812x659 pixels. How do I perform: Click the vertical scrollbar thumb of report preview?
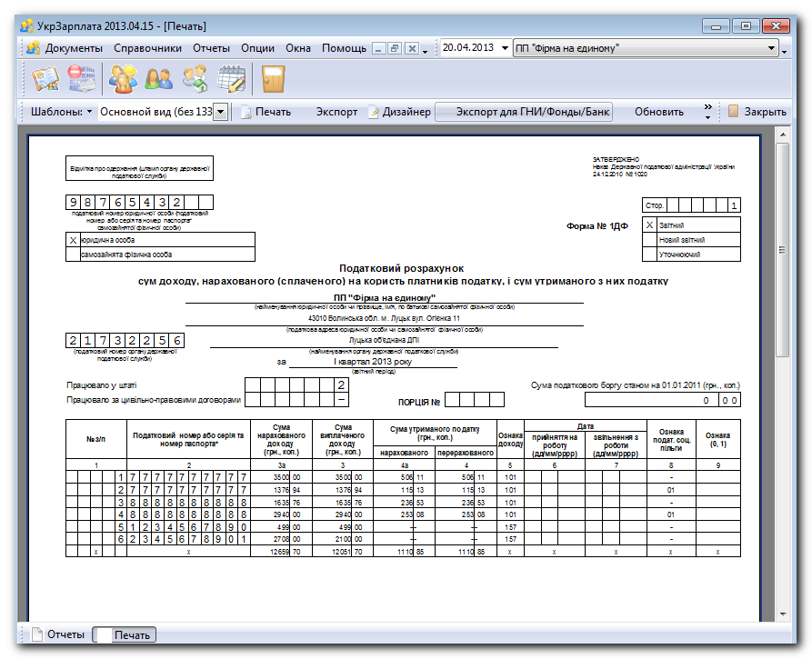point(783,250)
